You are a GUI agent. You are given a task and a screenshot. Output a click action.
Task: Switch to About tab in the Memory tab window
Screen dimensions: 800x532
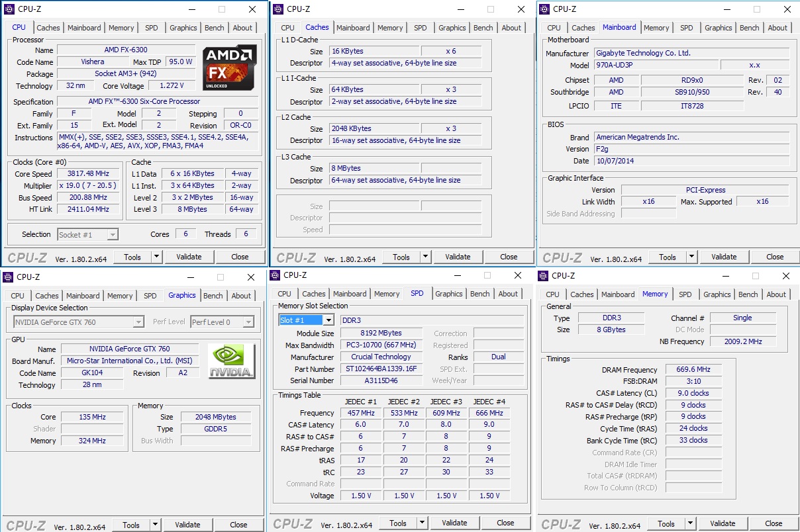coord(777,294)
